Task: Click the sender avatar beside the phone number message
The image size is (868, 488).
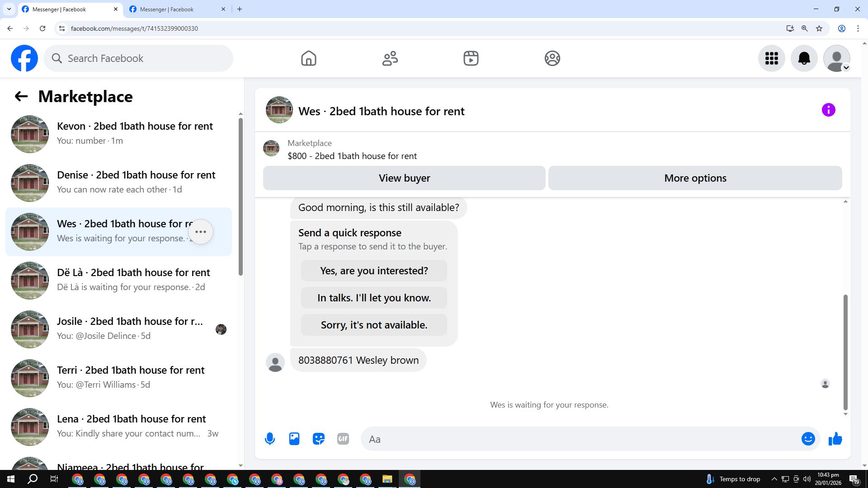Action: [275, 362]
